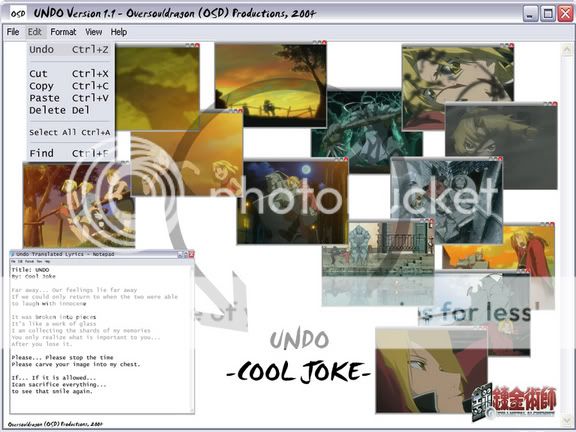The image size is (576, 432).
Task: Open the yellow-green cloudy sky thumbnail
Action: tap(157, 88)
